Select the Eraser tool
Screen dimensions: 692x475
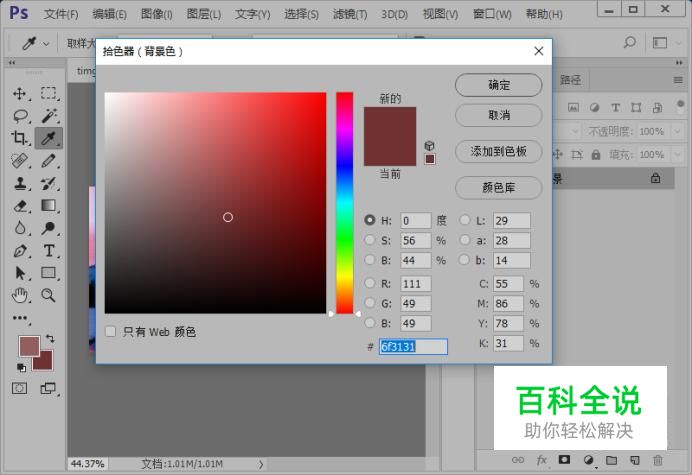tap(20, 206)
